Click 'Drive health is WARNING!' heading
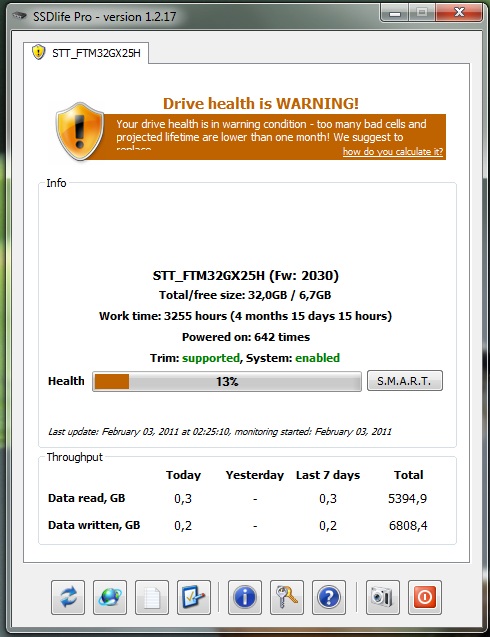 pos(261,104)
